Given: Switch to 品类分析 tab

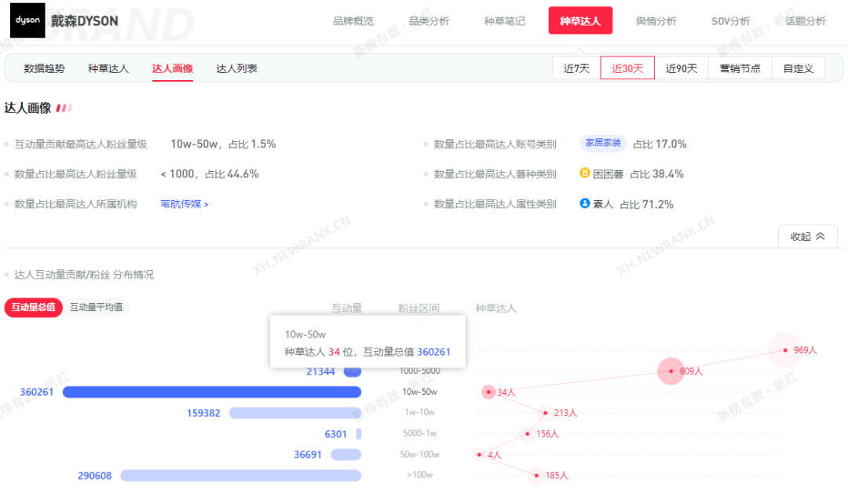Looking at the screenshot, I should [429, 21].
